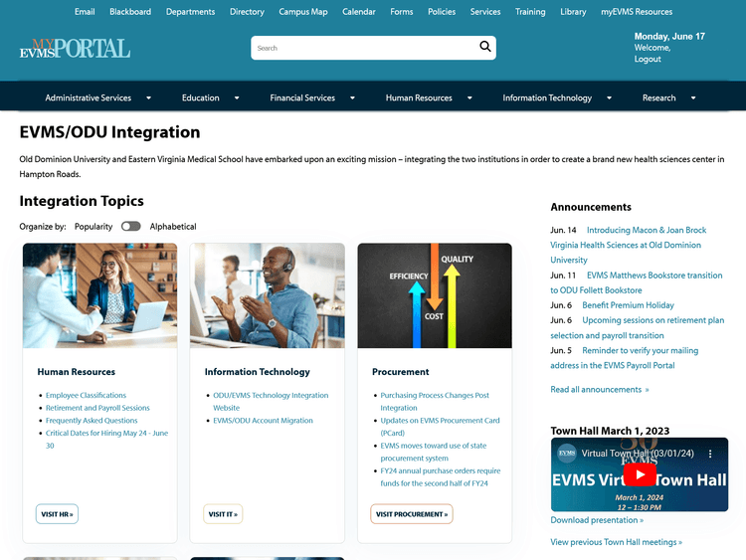
Task: Open the Procurement arrows card image
Action: pyautogui.click(x=435, y=295)
